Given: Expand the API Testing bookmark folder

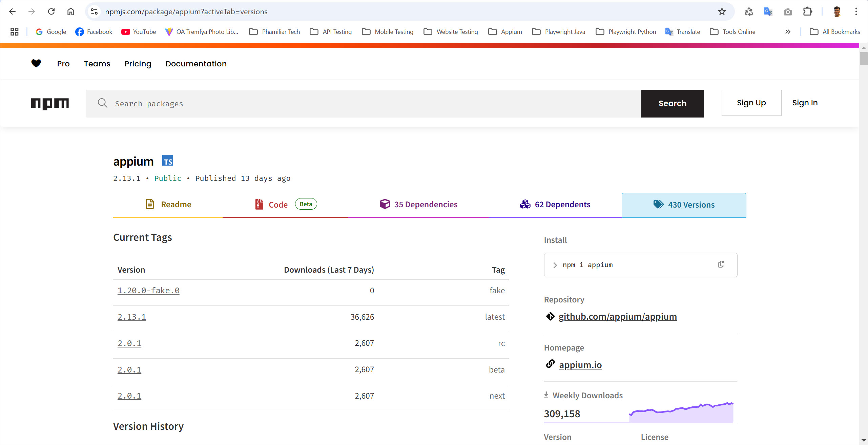Looking at the screenshot, I should [331, 31].
